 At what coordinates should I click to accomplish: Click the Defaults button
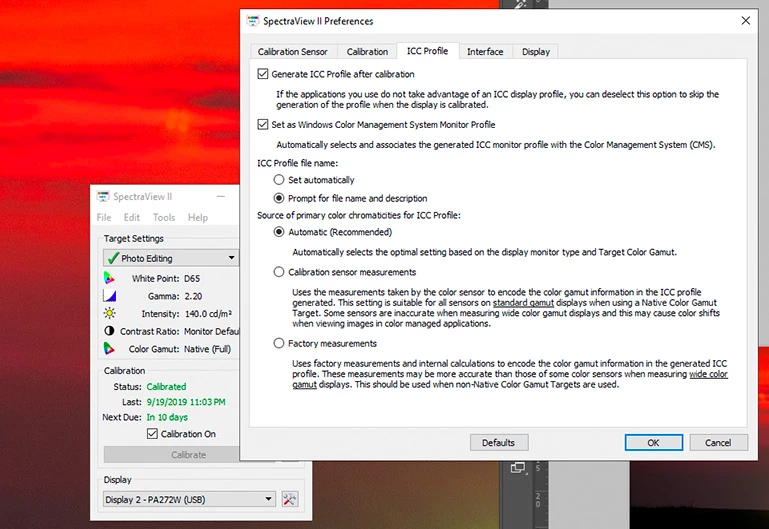click(499, 443)
